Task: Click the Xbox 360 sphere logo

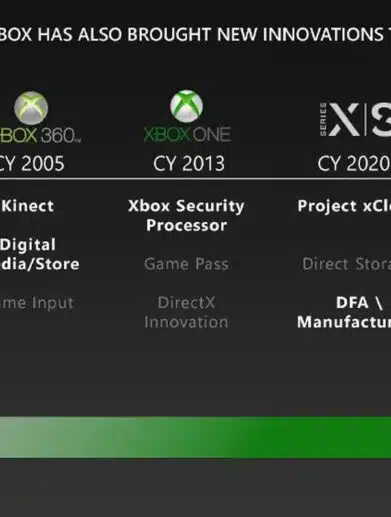Action: 31,108
